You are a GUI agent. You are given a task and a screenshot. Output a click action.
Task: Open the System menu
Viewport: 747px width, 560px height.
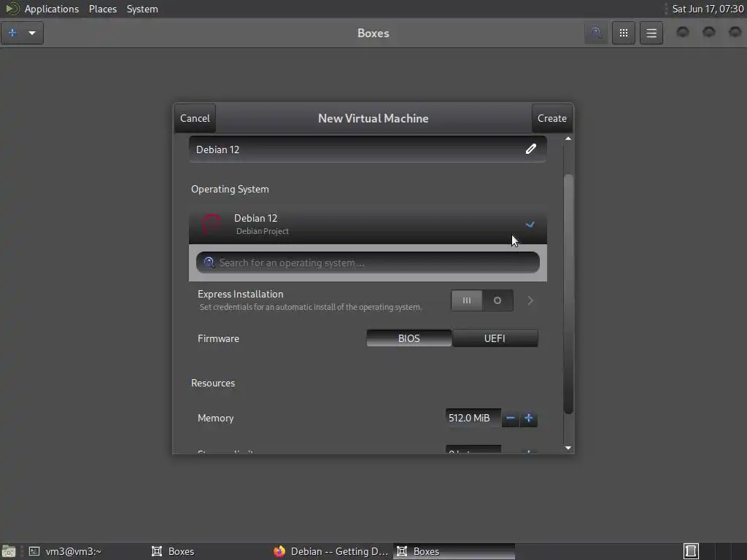tap(142, 9)
